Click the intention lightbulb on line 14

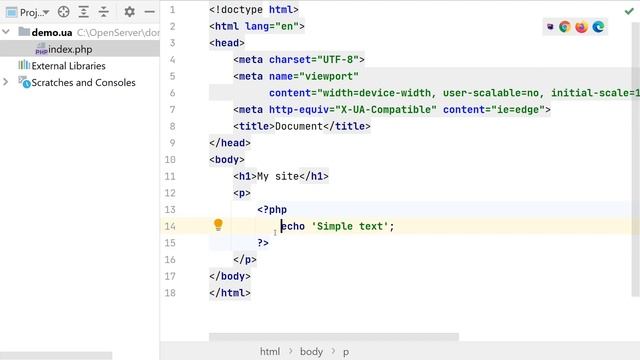tap(218, 224)
